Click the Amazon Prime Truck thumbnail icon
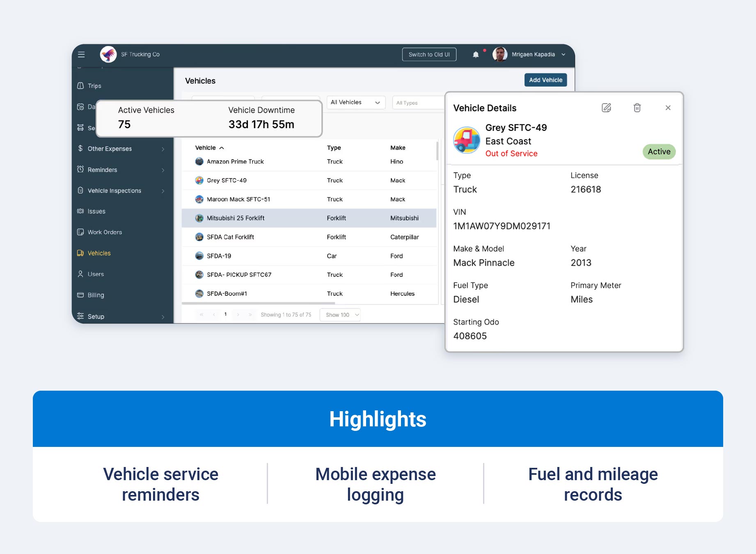 (199, 161)
